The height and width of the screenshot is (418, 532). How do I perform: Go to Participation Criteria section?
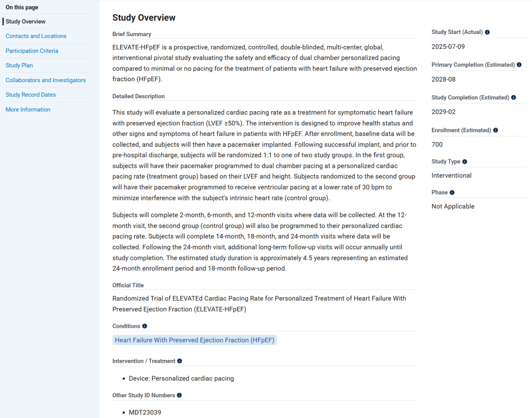click(32, 51)
